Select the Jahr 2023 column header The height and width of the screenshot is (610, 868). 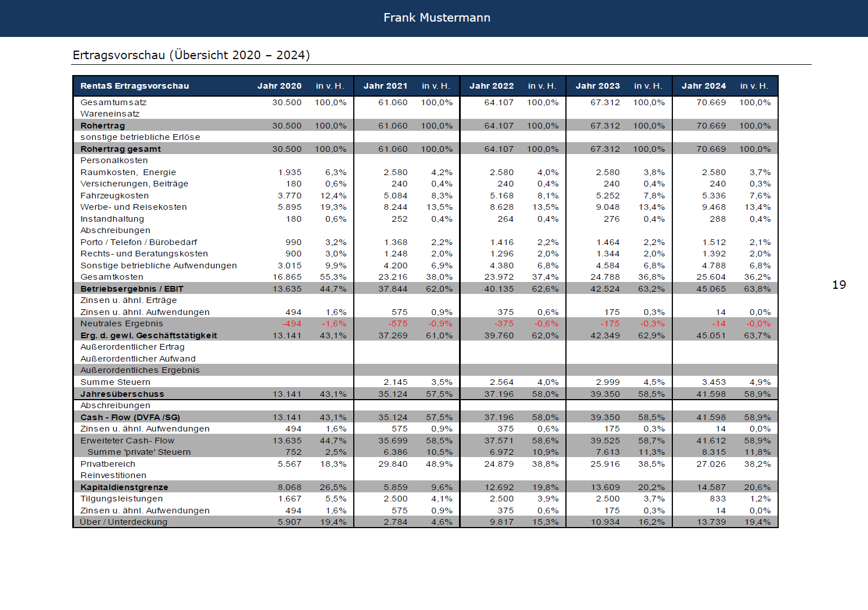598,86
